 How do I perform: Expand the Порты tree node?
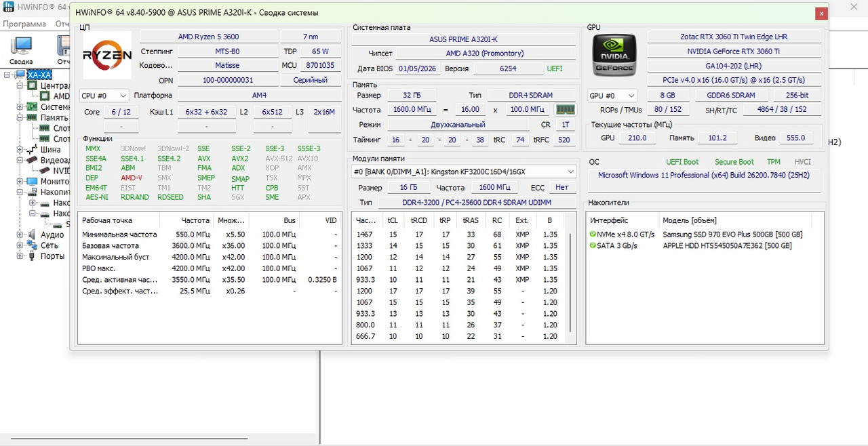pyautogui.click(x=20, y=256)
